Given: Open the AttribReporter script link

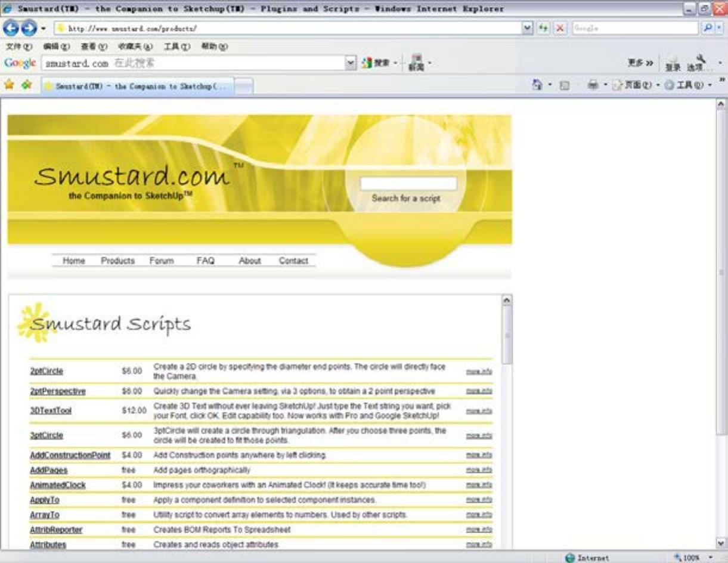Looking at the screenshot, I should [56, 530].
